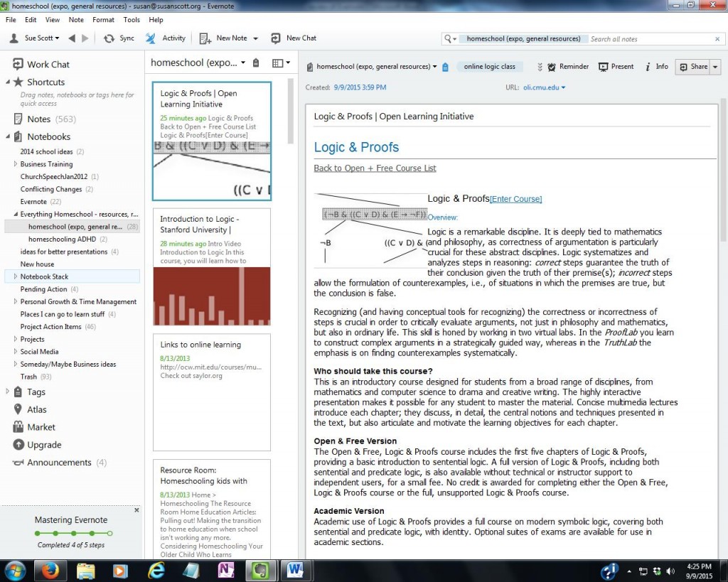Image resolution: width=728 pixels, height=582 pixels.
Task: Open Atlas map view
Action: 30,409
